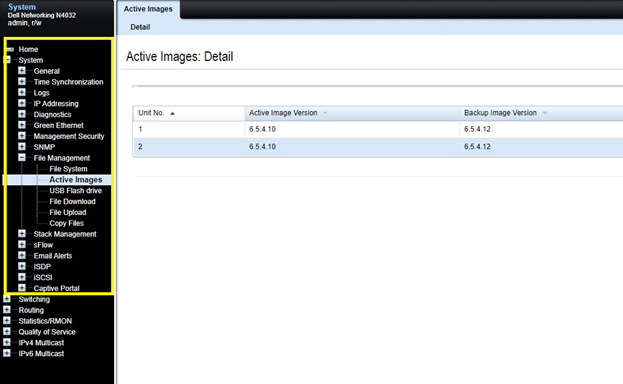Viewport: 623px width, 384px height.
Task: Select the Detail sub-tab
Action: click(x=140, y=27)
